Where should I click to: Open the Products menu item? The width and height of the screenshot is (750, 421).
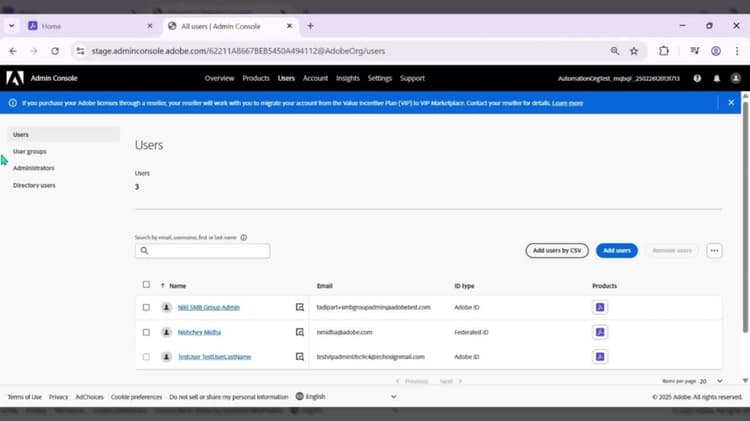point(256,78)
